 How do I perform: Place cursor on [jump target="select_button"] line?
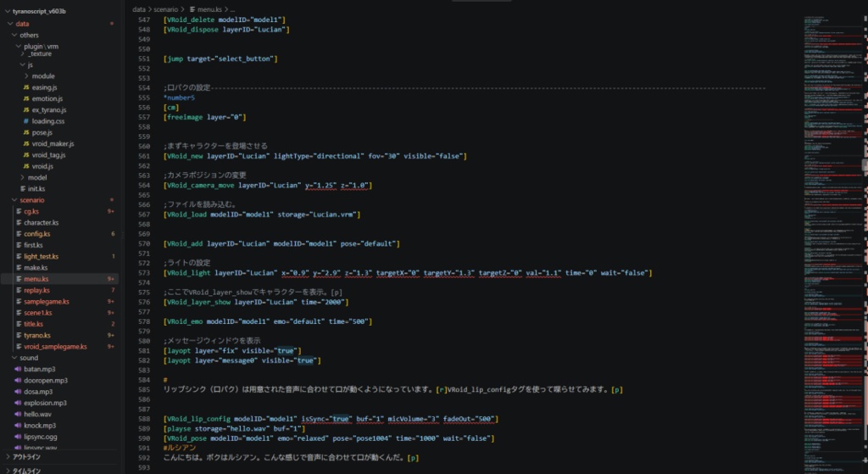[x=220, y=59]
